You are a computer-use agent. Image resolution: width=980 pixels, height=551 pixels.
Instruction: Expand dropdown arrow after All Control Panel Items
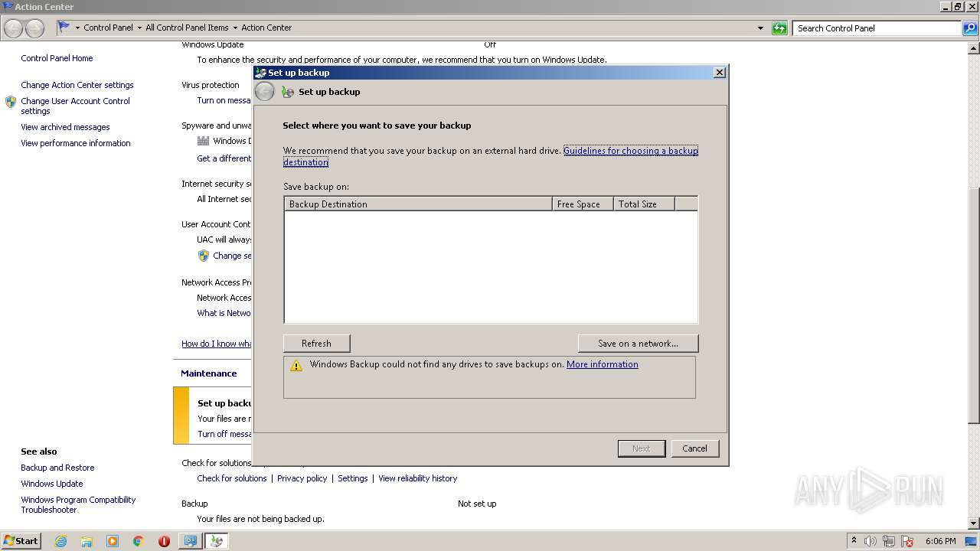234,28
